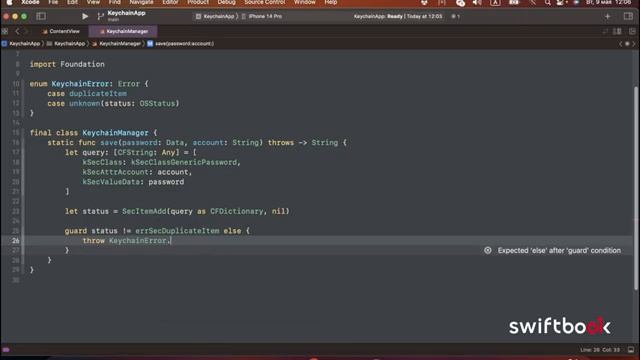Click the volume icon in menu bar
The height and width of the screenshot is (360, 640).
click(477, 2)
